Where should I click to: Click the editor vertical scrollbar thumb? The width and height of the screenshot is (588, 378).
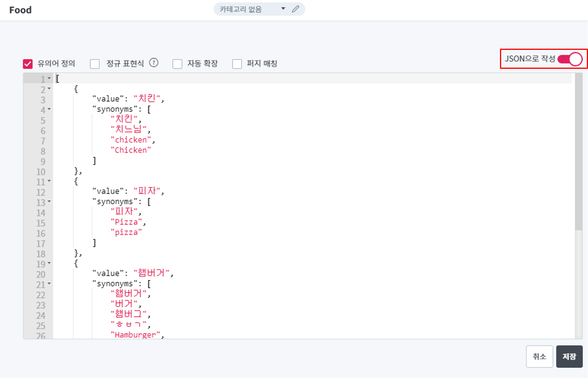coord(578,151)
